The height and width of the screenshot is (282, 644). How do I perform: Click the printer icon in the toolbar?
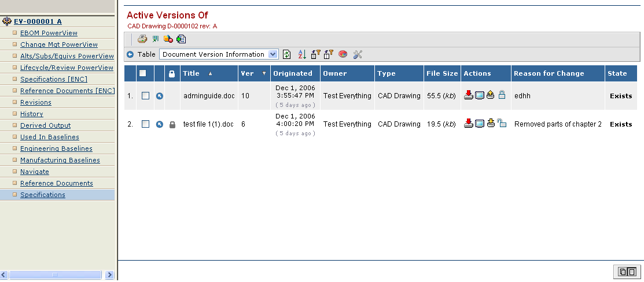coord(142,39)
